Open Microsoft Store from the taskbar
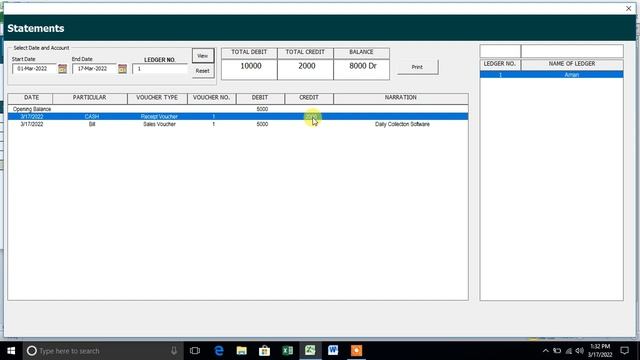 (x=264, y=351)
